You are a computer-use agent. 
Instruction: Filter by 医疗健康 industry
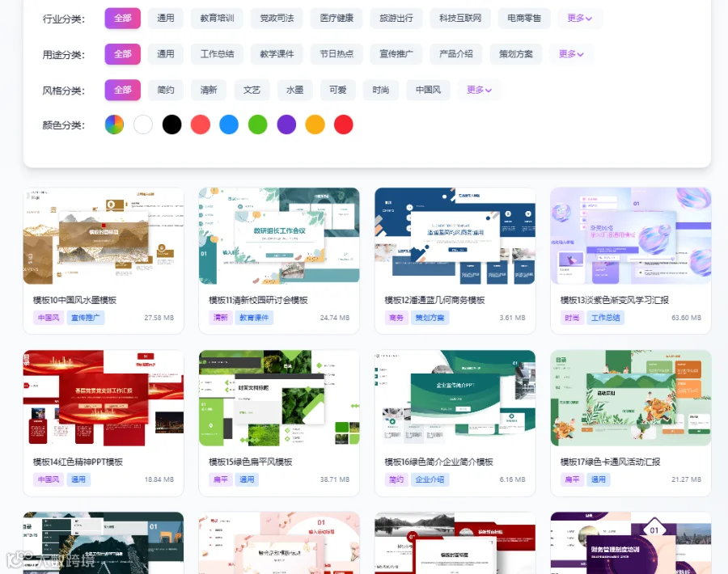tap(336, 18)
